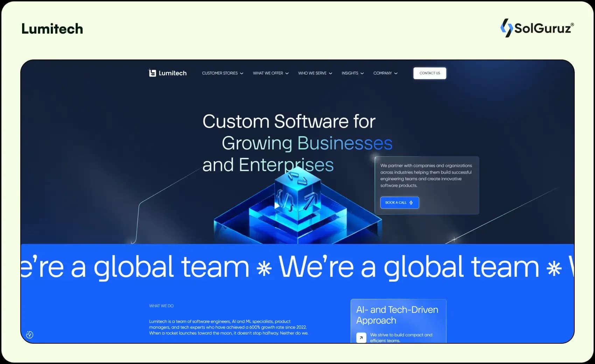Image resolution: width=595 pixels, height=364 pixels.
Task: Click the Contact Us button
Action: point(430,73)
